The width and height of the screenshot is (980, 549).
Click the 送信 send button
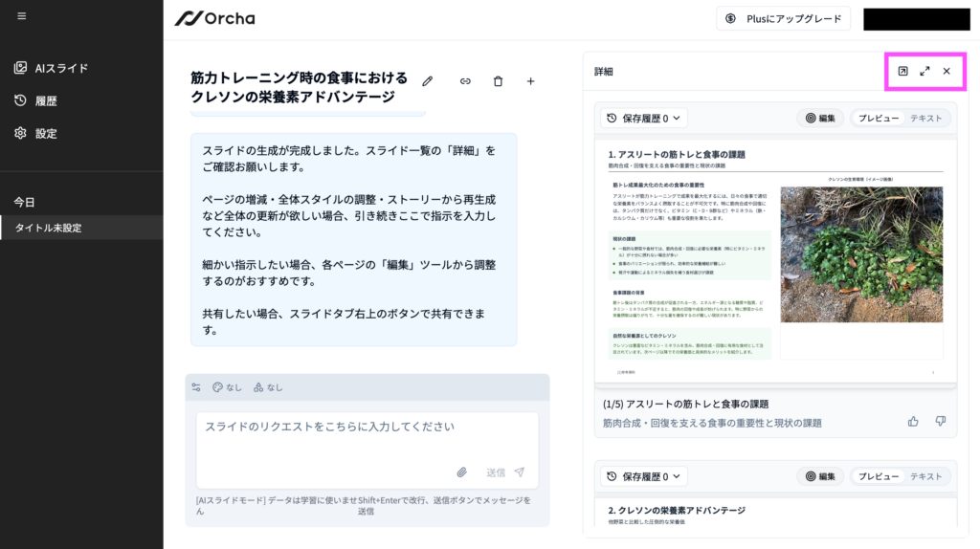pyautogui.click(x=505, y=472)
